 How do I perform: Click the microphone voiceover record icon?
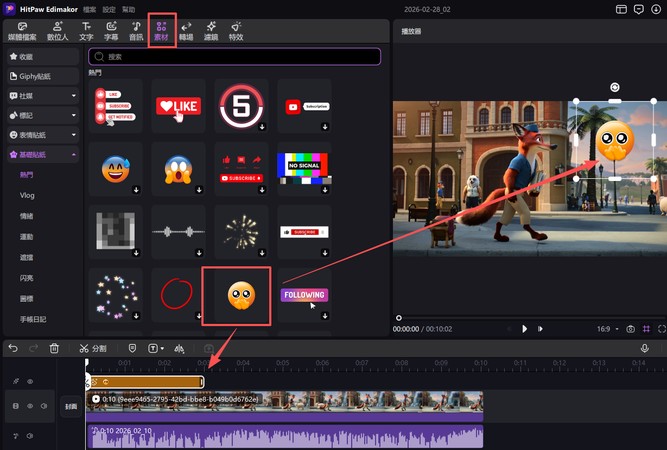pos(644,348)
